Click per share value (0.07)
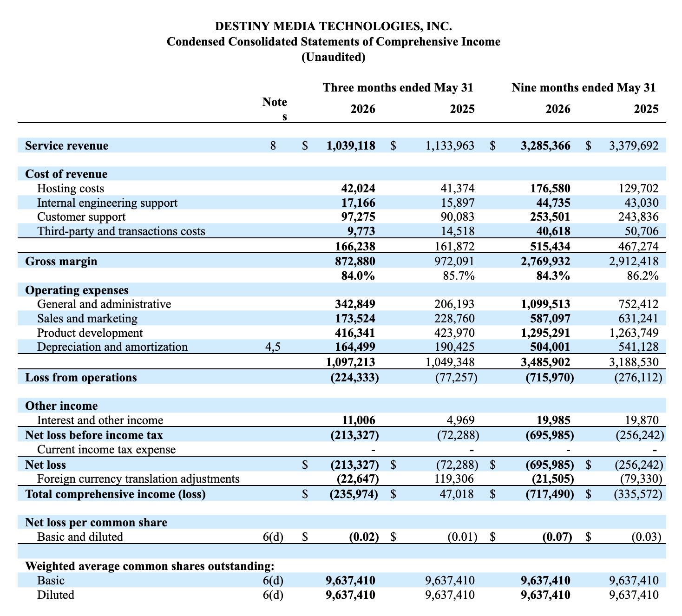The height and width of the screenshot is (616, 682). (557, 537)
